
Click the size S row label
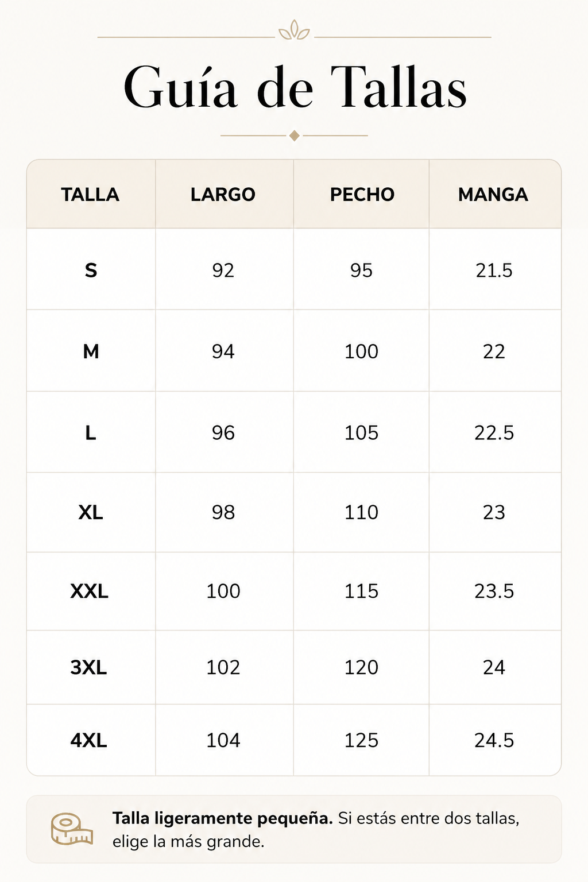tap(91, 270)
